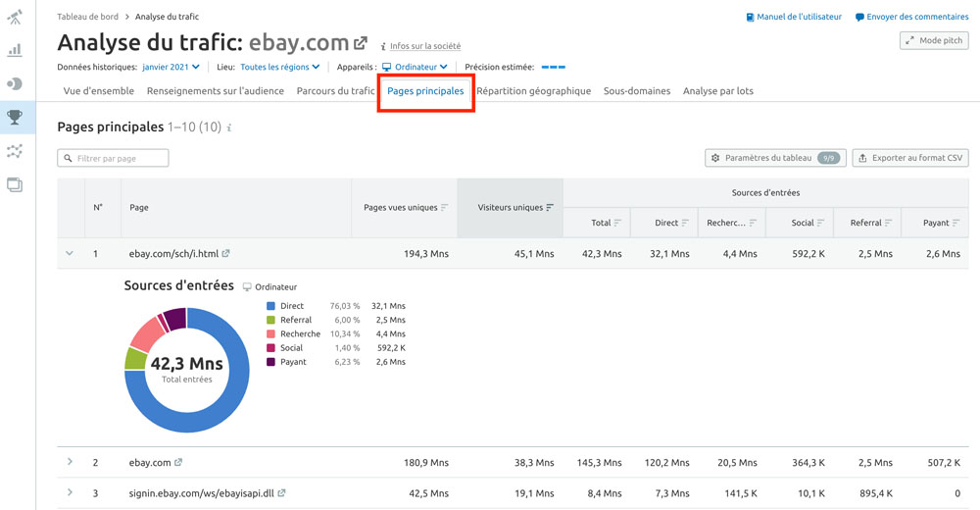Open the Données historiques janvier 2021 dropdown
The width and height of the screenshot is (980, 510).
coord(171,67)
